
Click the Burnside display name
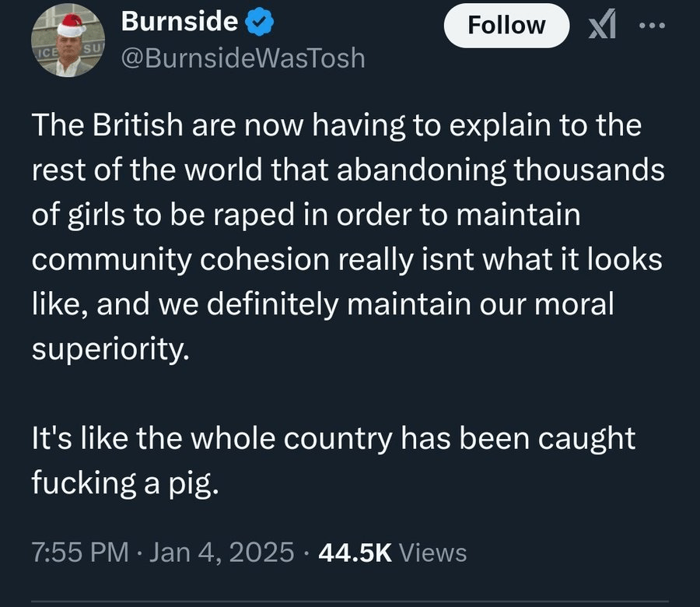(179, 23)
